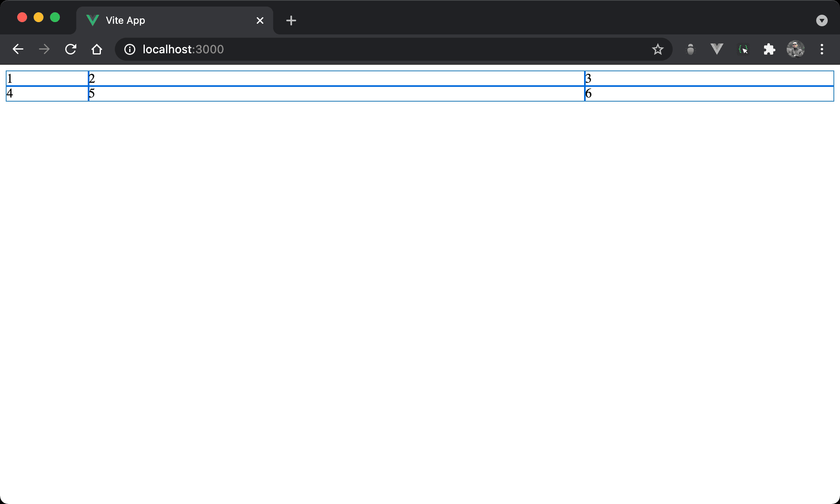
Task: Close the Vite App tab
Action: click(260, 20)
